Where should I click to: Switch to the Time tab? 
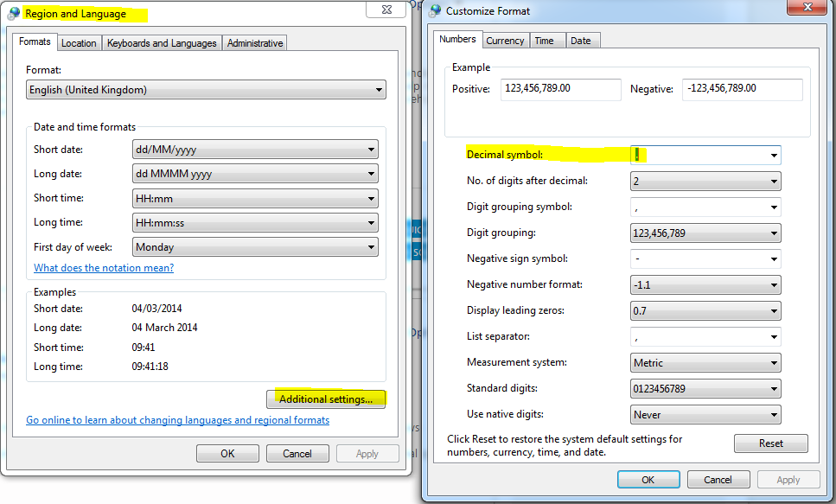(x=547, y=40)
